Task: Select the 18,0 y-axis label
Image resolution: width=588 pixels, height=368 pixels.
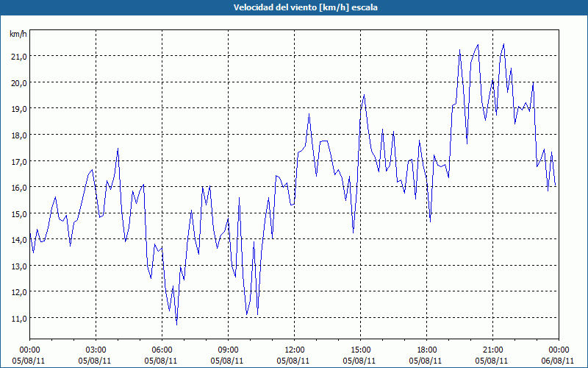Action: click(x=19, y=135)
